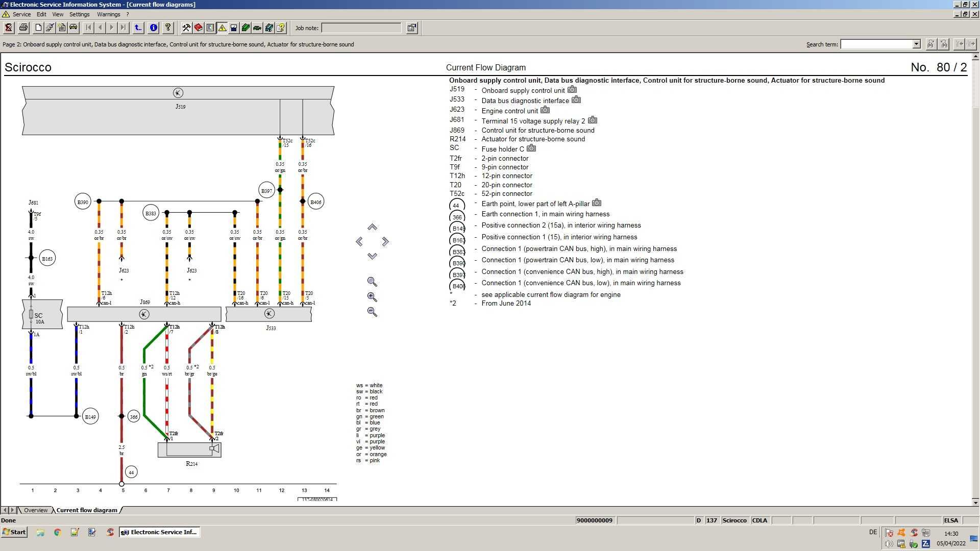Image resolution: width=980 pixels, height=551 pixels.
Task: Open the Service menu
Action: pos(21,14)
